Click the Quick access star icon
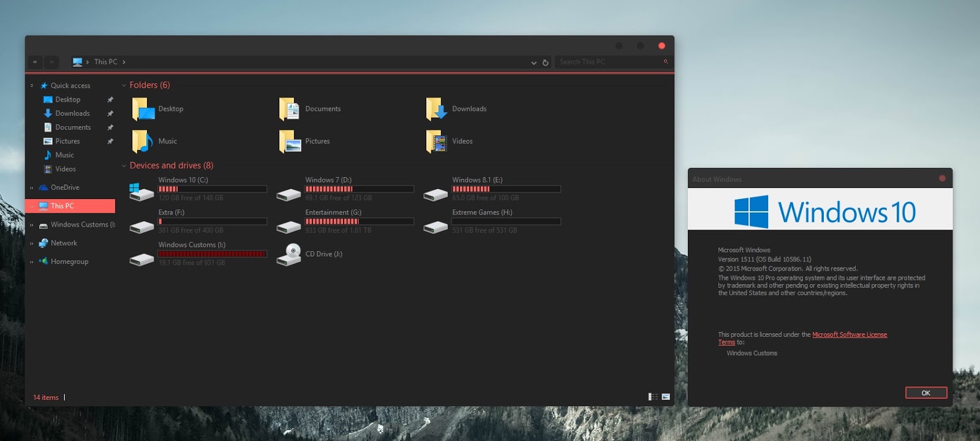 [44, 86]
